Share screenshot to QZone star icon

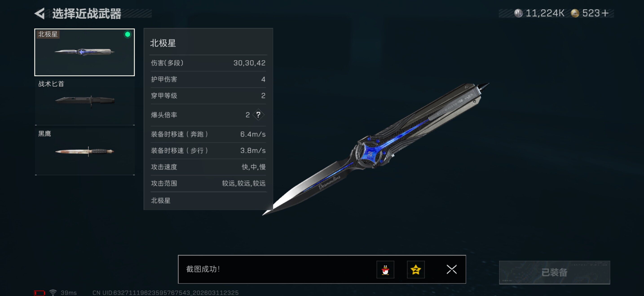pos(415,269)
